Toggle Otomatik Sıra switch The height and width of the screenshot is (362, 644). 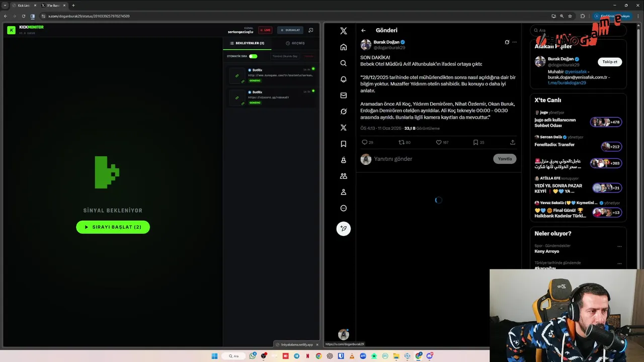pyautogui.click(x=253, y=56)
